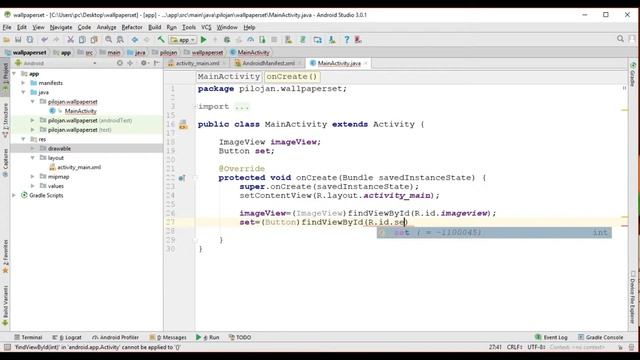Click the Sync Project with Gradle icon

(303, 40)
